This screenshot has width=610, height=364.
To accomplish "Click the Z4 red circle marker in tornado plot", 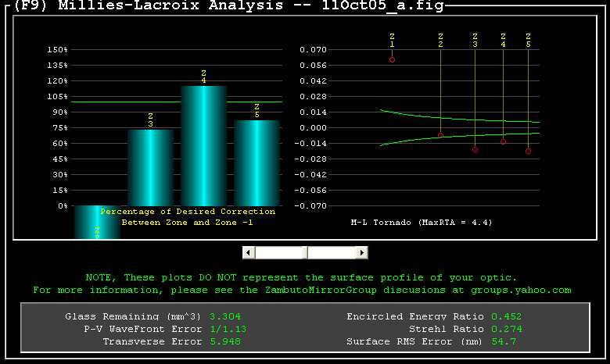I will coord(503,142).
